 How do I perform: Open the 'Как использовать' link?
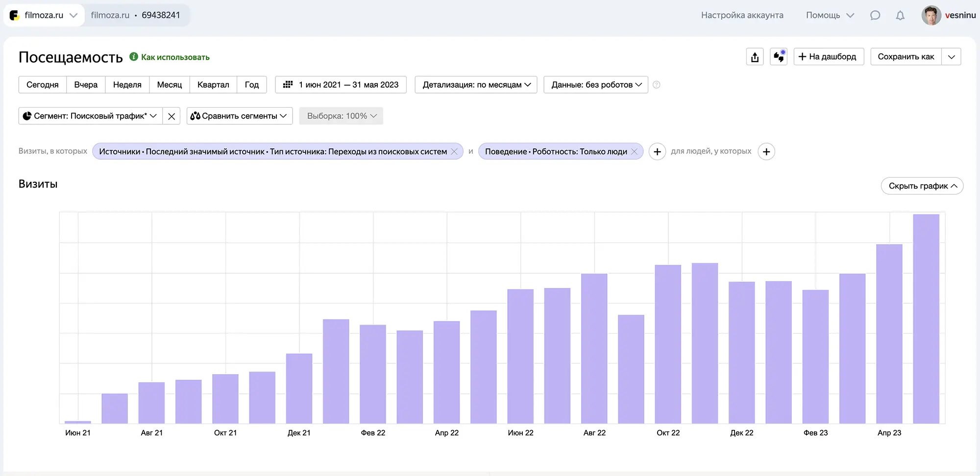point(175,57)
